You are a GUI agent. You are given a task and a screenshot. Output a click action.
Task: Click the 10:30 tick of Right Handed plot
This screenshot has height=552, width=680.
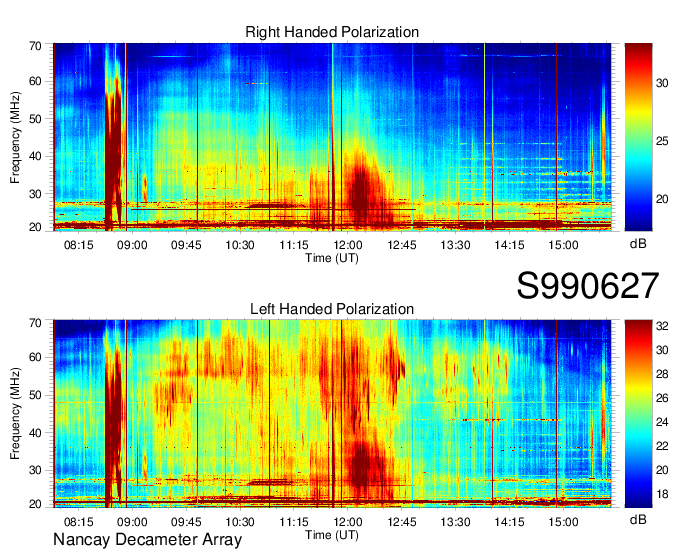coord(240,245)
